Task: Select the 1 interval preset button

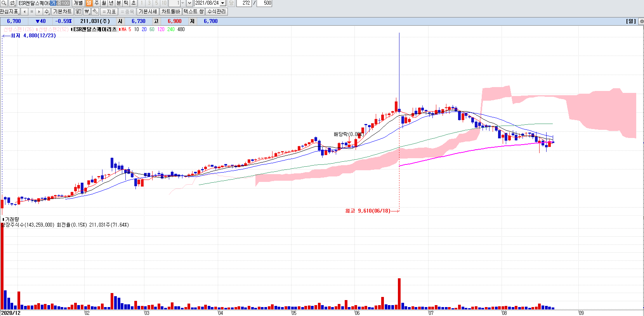Action: [x=142, y=3]
